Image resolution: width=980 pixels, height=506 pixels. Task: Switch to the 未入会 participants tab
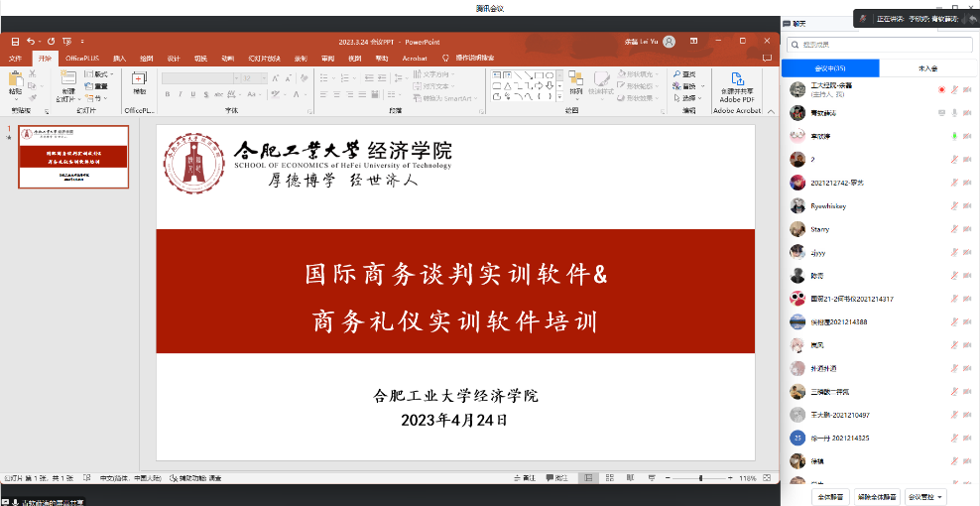(927, 68)
